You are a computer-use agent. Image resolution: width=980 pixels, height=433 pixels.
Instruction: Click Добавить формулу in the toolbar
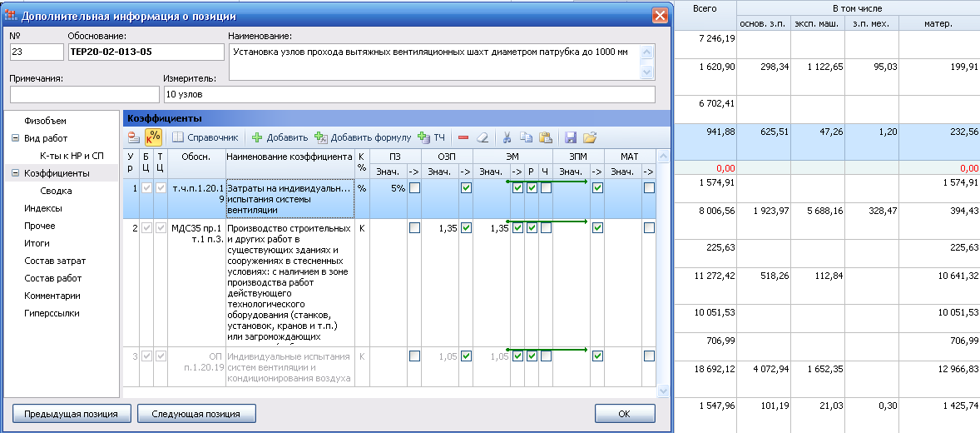363,137
